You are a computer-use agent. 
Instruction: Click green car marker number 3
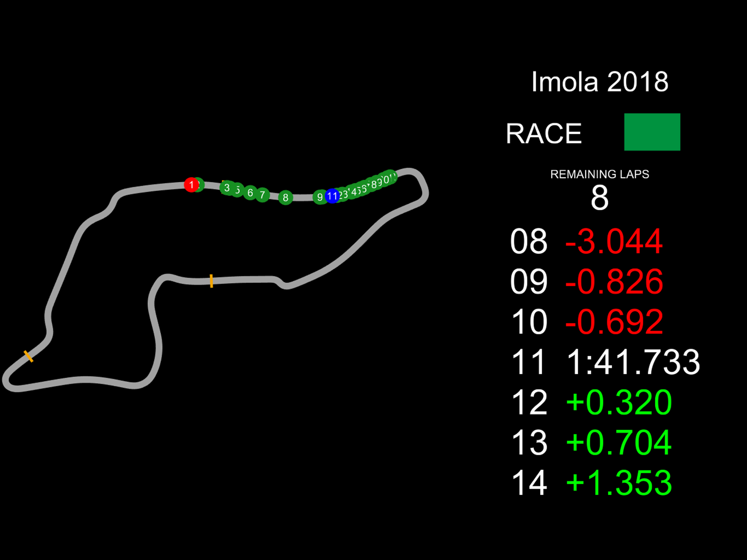coord(227,188)
